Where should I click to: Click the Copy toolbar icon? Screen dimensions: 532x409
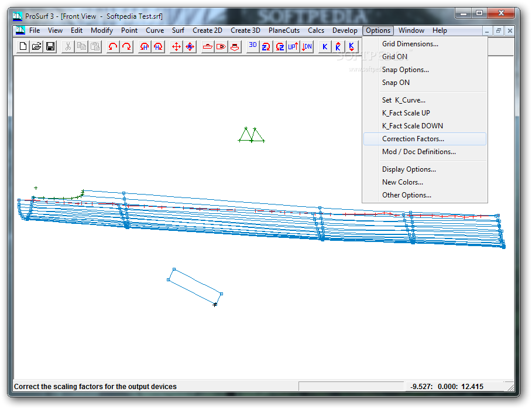(81, 46)
